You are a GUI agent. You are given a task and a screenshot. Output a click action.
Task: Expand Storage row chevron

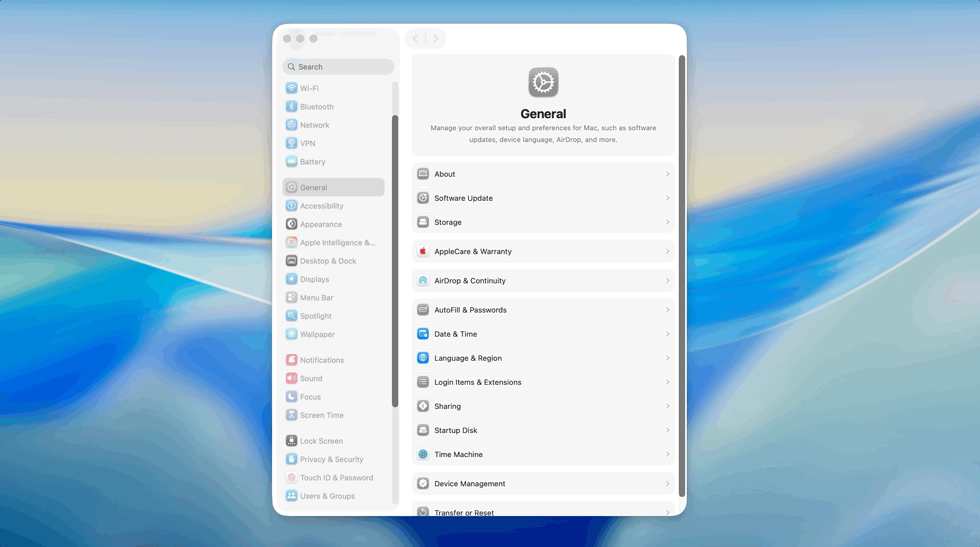667,222
